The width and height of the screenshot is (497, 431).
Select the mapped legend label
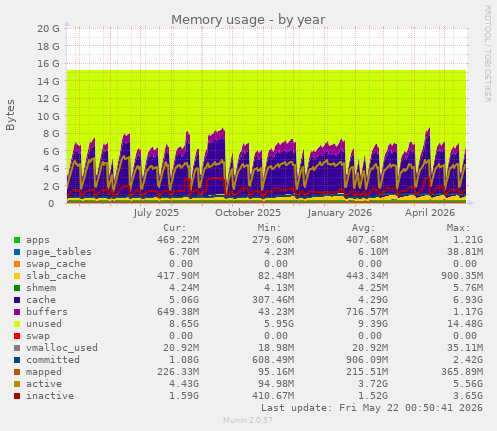(x=44, y=372)
